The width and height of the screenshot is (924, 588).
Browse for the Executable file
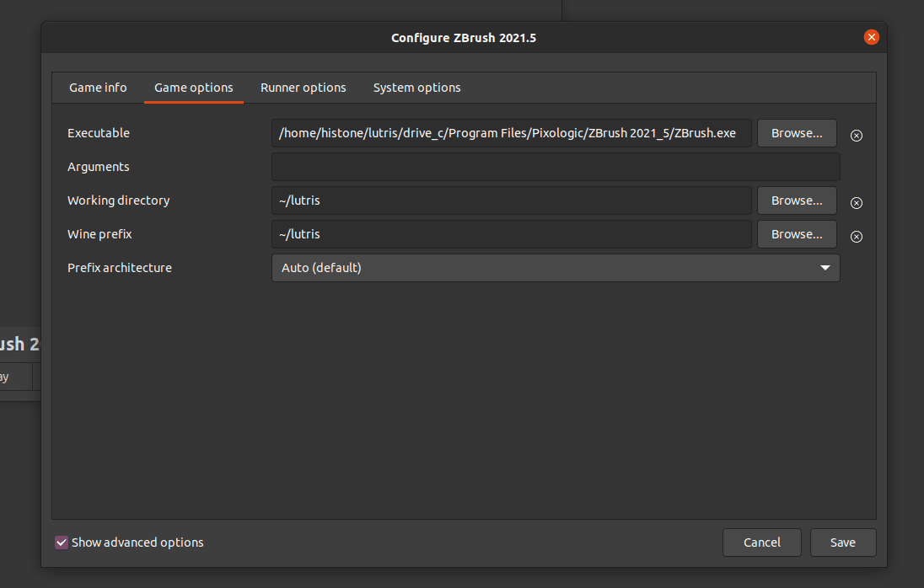coord(797,133)
